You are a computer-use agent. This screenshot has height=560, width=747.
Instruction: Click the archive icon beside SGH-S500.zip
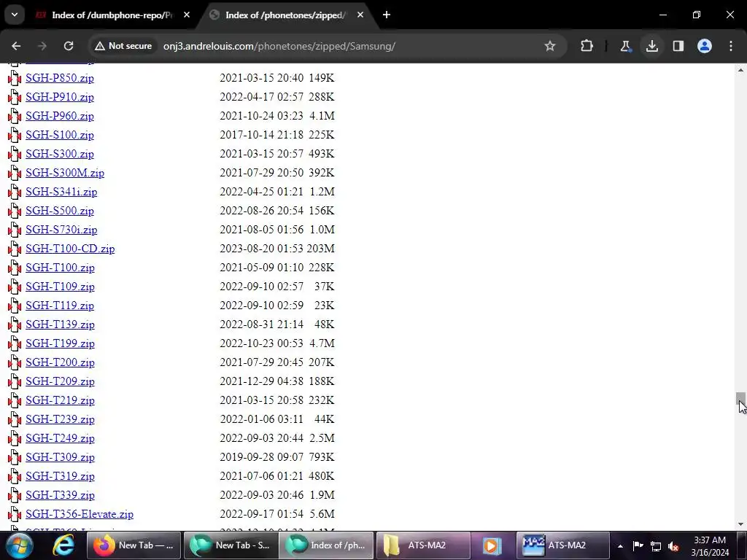tap(15, 211)
